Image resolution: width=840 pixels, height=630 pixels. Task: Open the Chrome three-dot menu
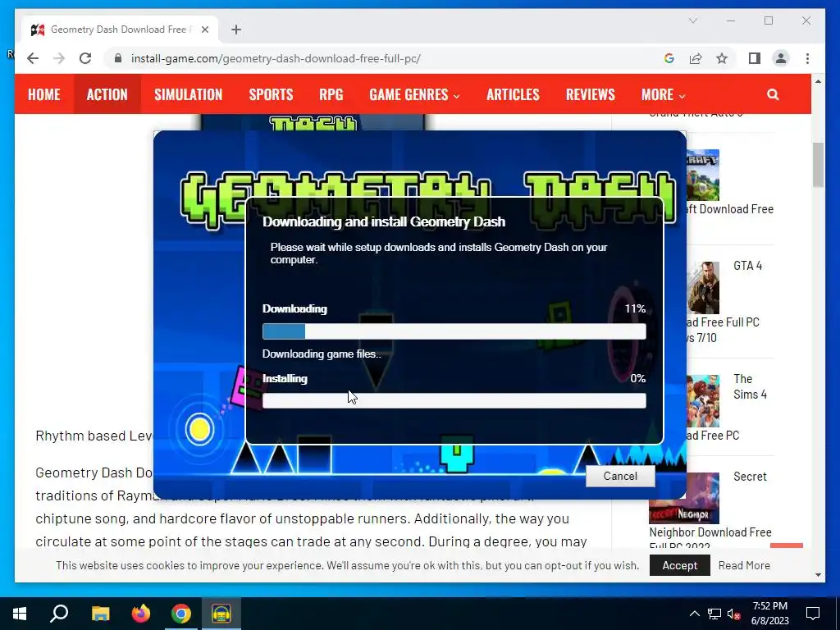[x=807, y=58]
